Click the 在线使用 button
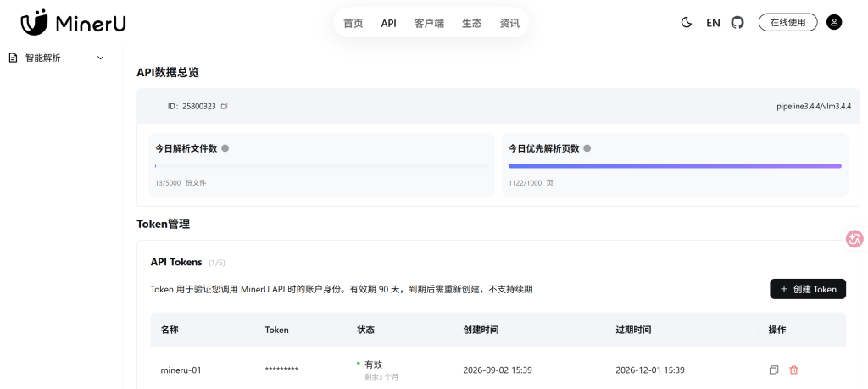The width and height of the screenshot is (868, 389). click(787, 22)
